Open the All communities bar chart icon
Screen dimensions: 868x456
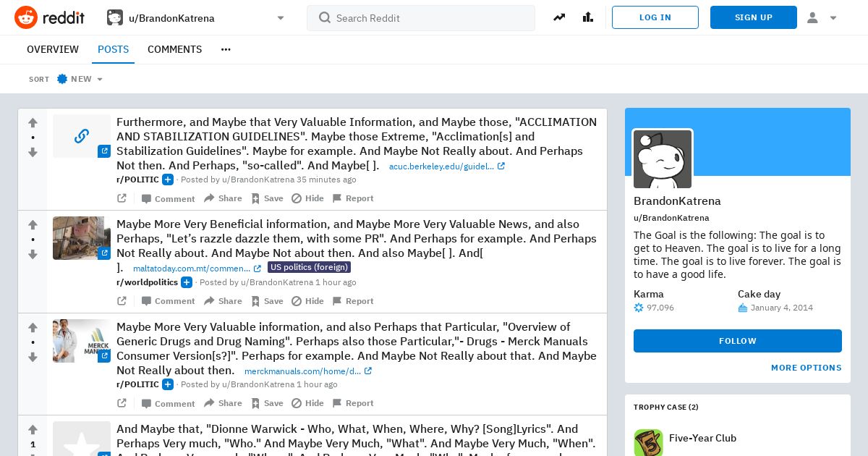tap(588, 17)
